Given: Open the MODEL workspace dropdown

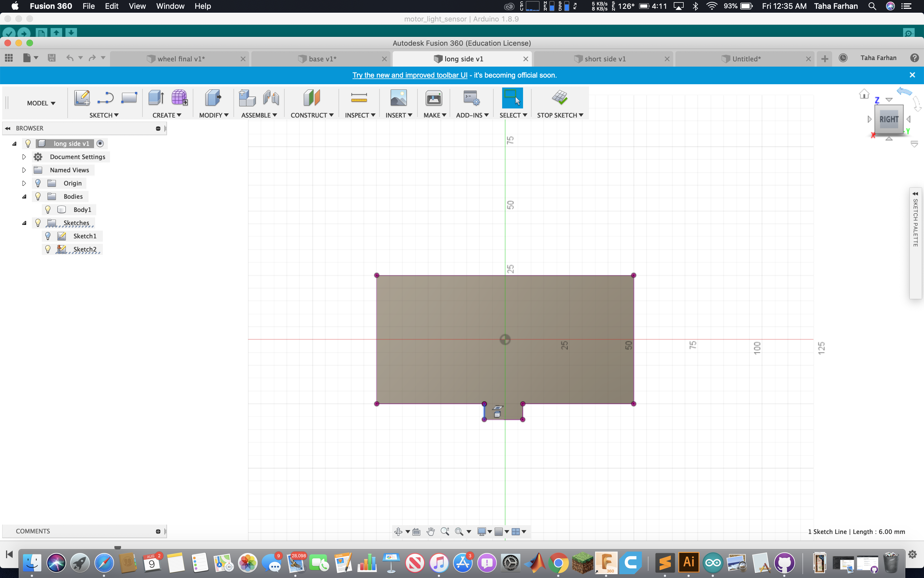Looking at the screenshot, I should (x=41, y=103).
